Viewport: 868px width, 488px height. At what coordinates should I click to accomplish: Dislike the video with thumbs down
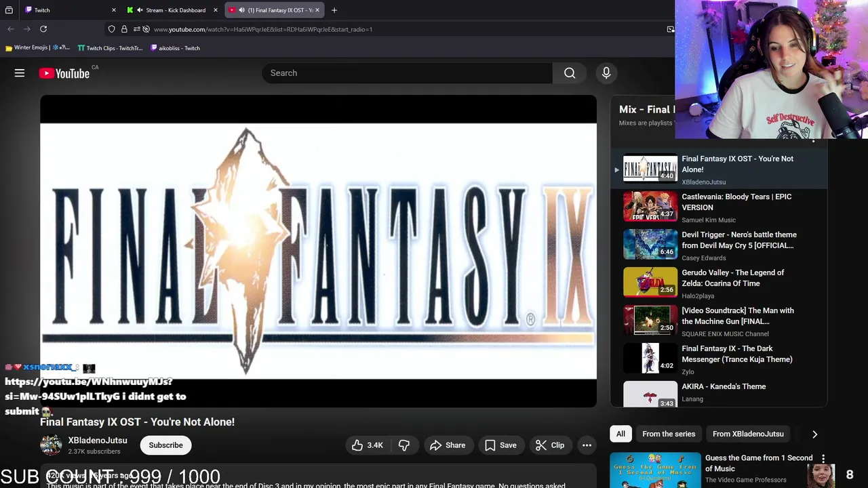(x=404, y=445)
